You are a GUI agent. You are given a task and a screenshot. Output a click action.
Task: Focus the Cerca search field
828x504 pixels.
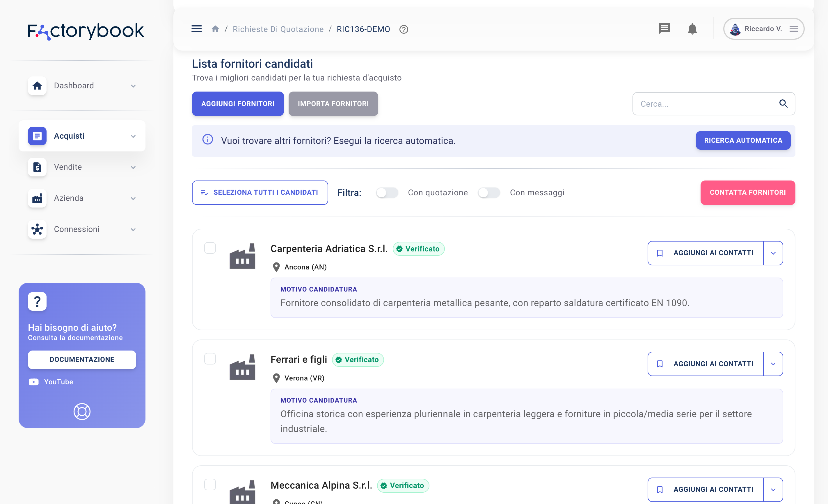[x=714, y=104]
